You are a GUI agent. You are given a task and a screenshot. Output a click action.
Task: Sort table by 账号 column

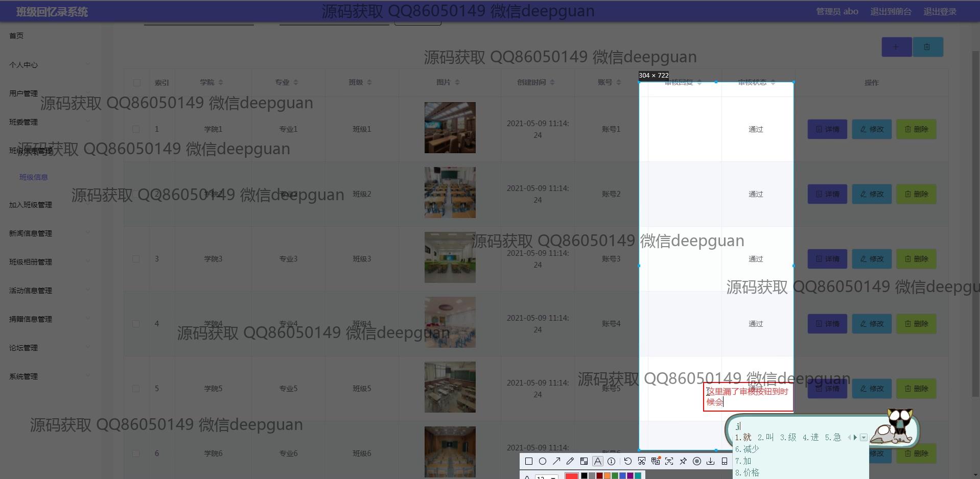(619, 83)
